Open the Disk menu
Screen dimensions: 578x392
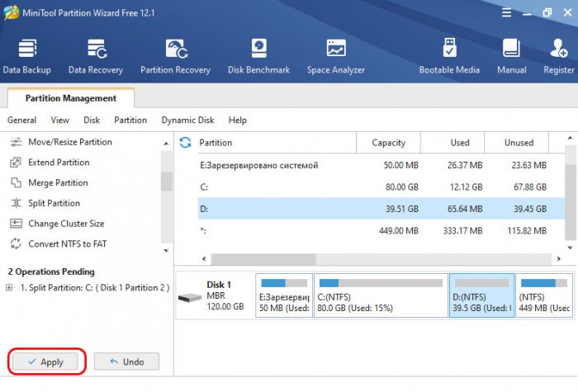92,120
